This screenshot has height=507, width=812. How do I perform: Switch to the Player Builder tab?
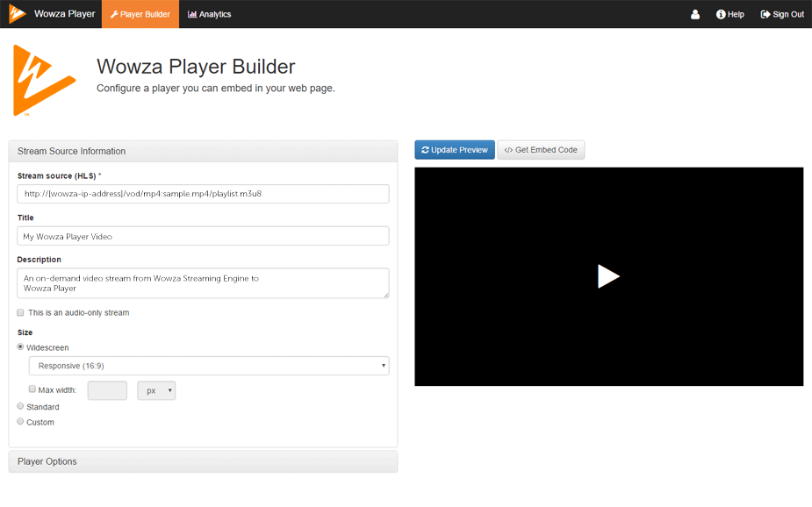(140, 15)
